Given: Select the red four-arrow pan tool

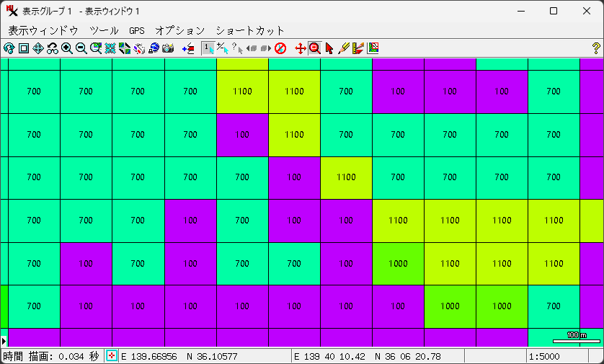Looking at the screenshot, I should (301, 48).
